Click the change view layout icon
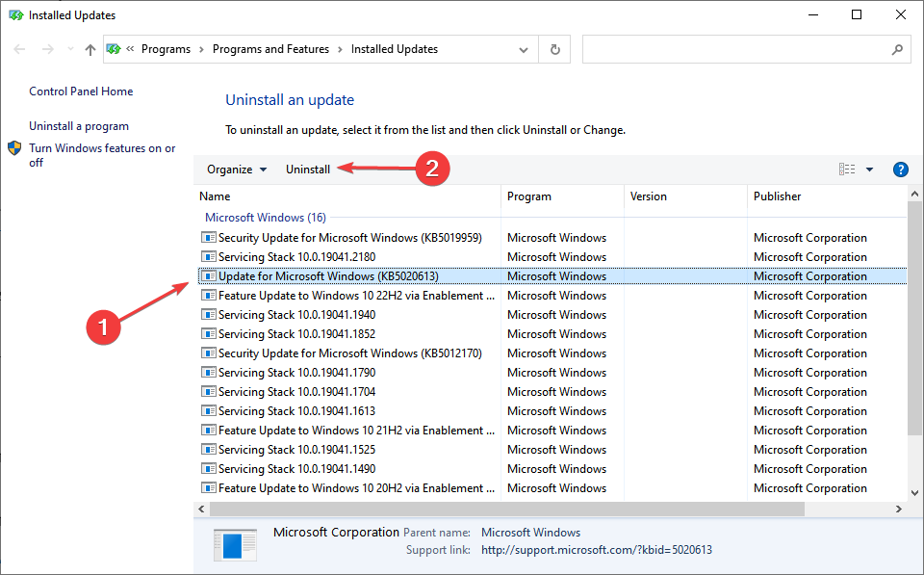Image resolution: width=924 pixels, height=575 pixels. click(x=847, y=170)
